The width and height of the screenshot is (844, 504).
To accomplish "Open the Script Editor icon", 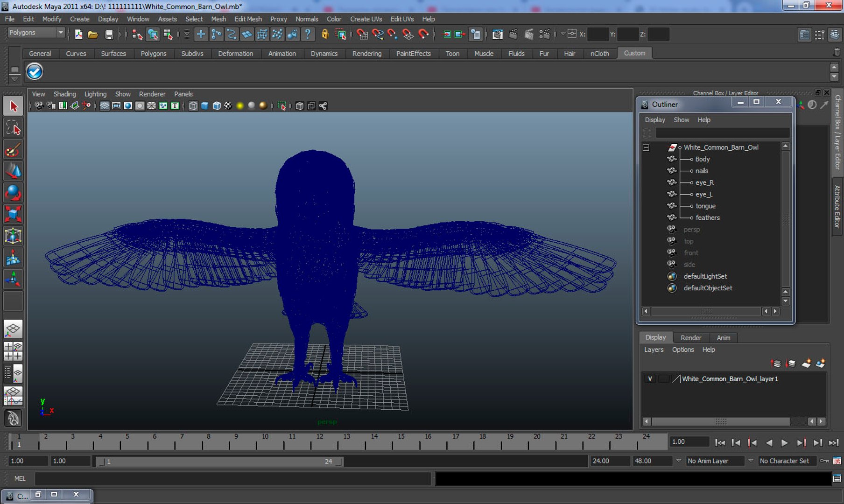I will coord(837,479).
